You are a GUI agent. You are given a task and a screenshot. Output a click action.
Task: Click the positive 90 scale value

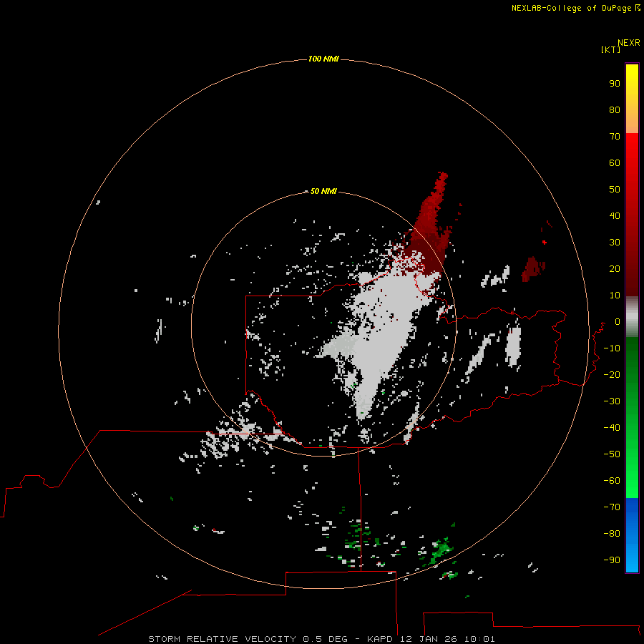click(x=615, y=84)
